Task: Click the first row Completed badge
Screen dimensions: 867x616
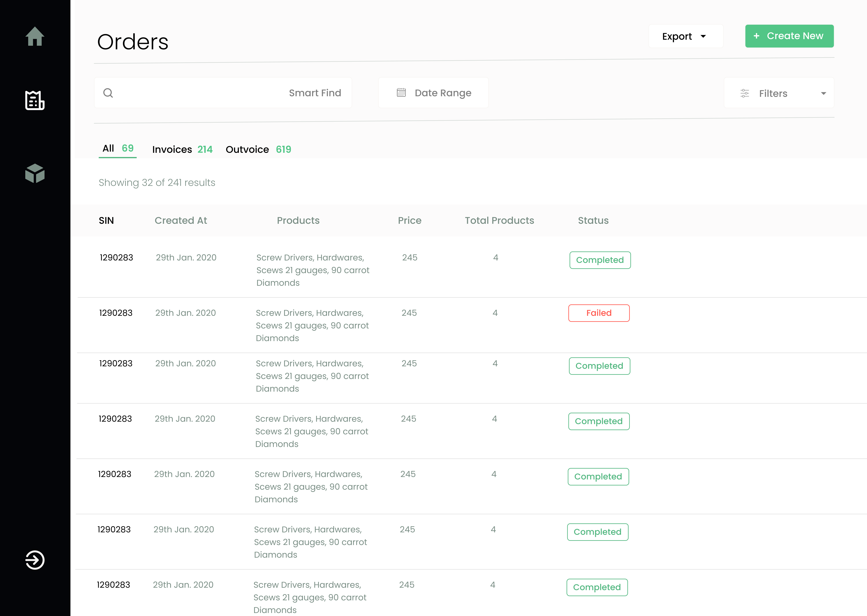Action: [x=600, y=260]
